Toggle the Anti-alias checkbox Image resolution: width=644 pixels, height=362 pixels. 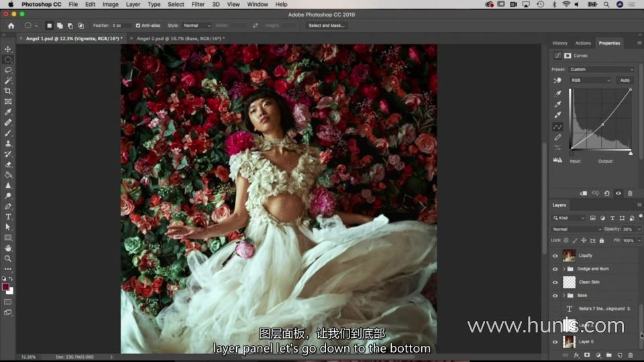pos(138,25)
